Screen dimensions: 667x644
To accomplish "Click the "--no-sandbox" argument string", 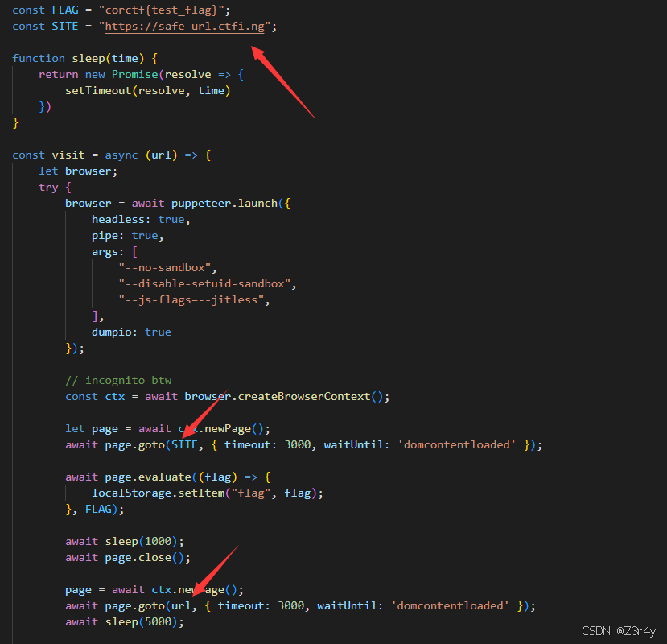I will [165, 268].
